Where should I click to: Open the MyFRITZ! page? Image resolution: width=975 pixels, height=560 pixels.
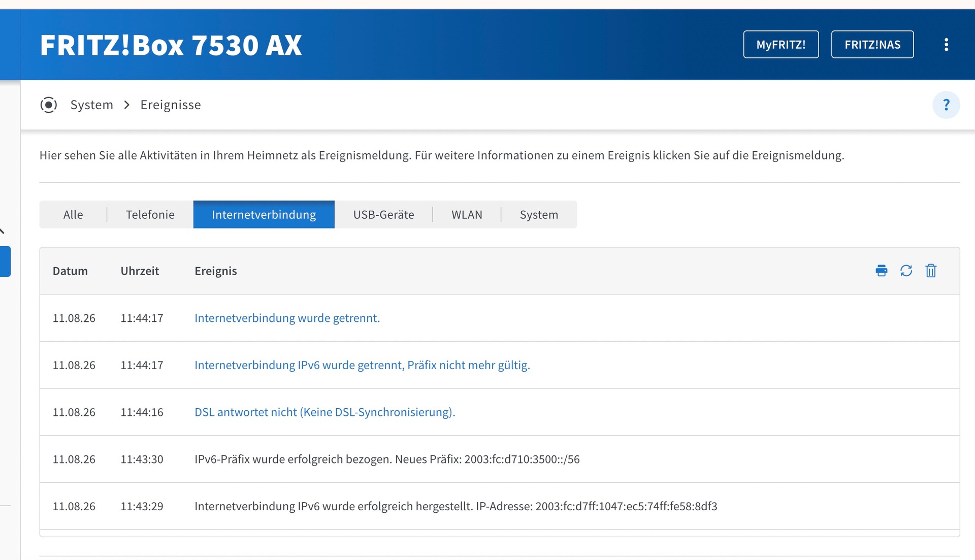(x=781, y=45)
